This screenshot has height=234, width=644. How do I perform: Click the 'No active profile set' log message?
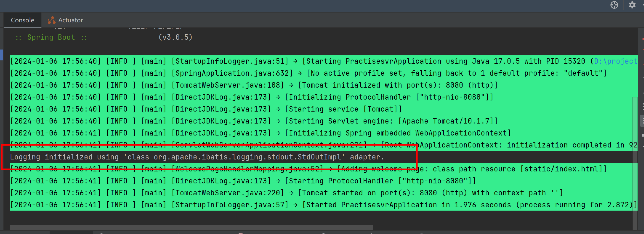click(457, 73)
